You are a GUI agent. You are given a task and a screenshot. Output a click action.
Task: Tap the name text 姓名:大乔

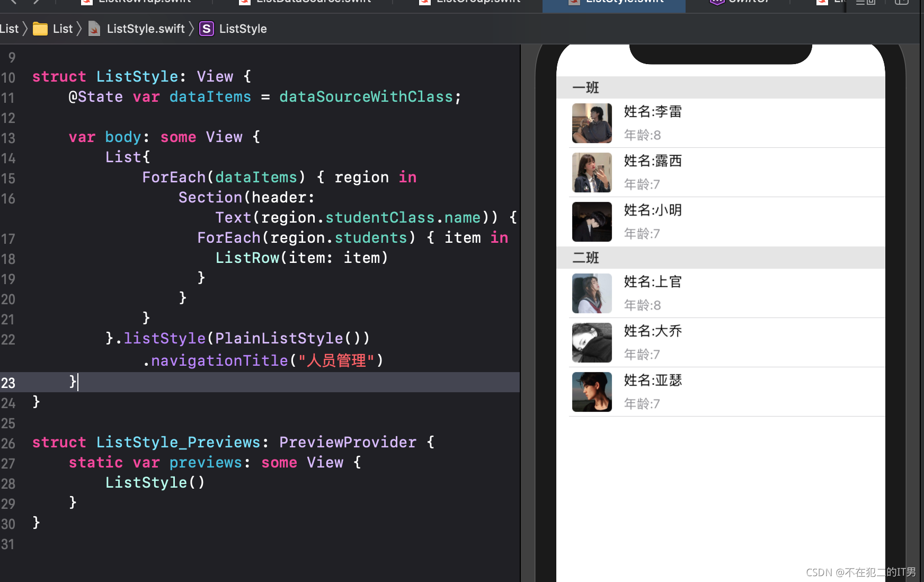(653, 331)
